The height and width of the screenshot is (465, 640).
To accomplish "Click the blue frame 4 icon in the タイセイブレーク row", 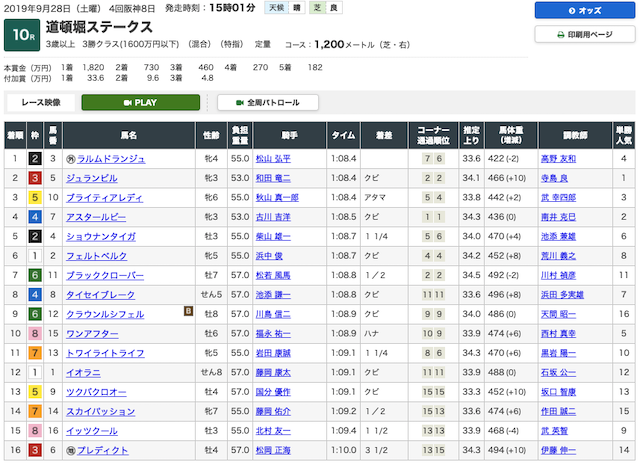I will click(x=35, y=295).
